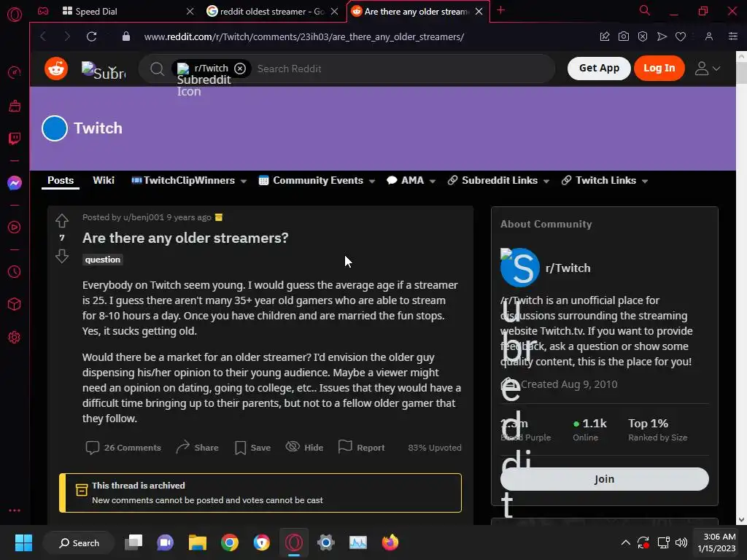747x560 pixels.
Task: Open Google Chrome from the taskbar
Action: click(x=230, y=542)
